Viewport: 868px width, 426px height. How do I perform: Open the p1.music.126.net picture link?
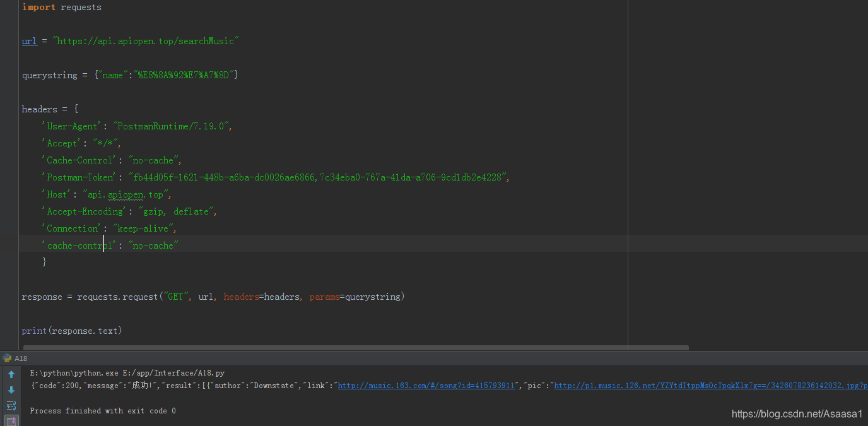[x=711, y=386]
